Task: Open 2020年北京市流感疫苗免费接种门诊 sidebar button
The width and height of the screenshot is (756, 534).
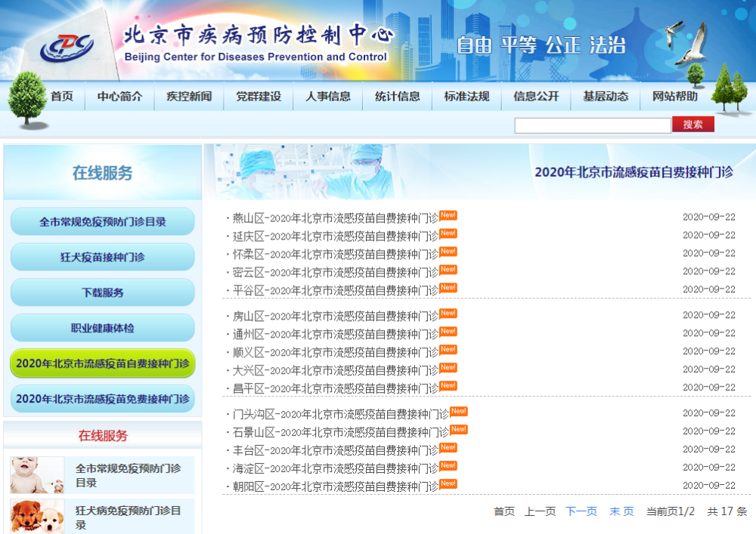Action: coord(103,399)
